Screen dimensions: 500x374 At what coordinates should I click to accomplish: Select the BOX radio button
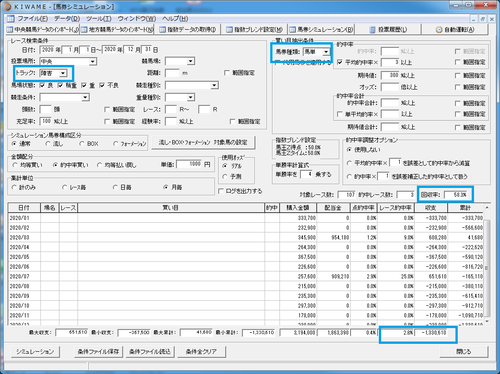click(x=82, y=144)
